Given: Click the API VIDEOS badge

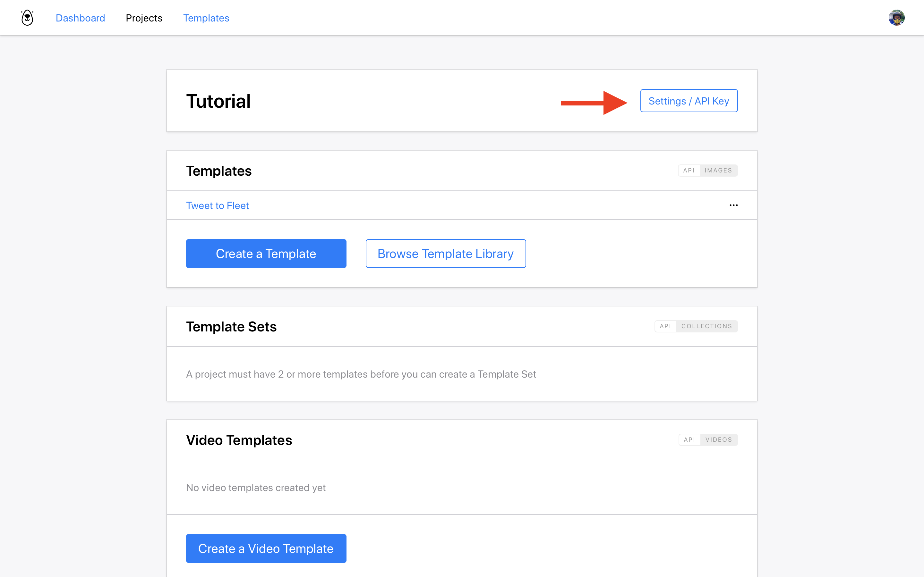Looking at the screenshot, I should pos(708,439).
